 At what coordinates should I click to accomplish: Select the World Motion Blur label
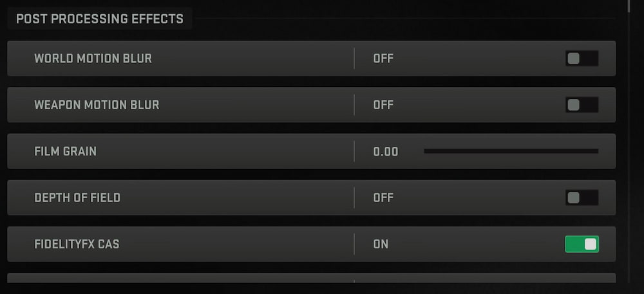coord(93,59)
